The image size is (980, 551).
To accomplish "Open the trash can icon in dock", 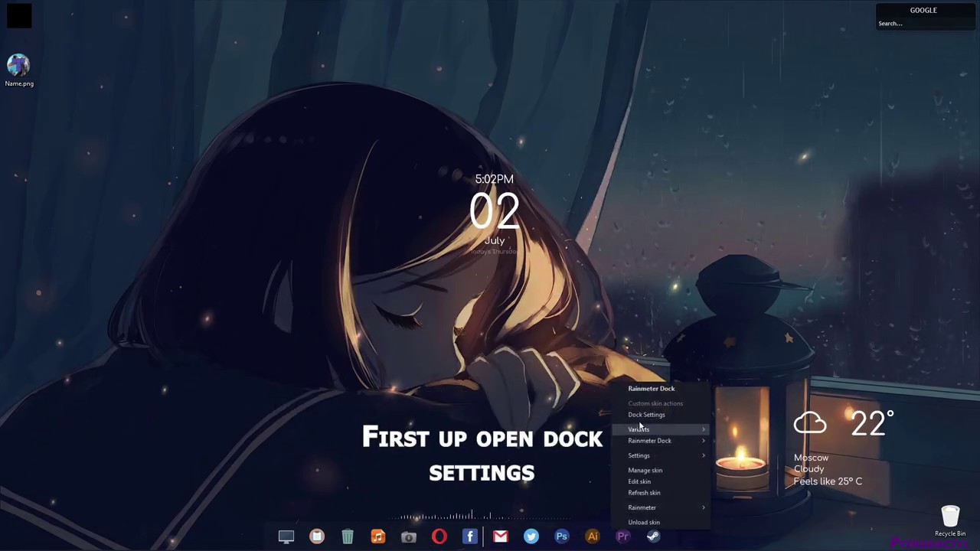I will point(348,536).
